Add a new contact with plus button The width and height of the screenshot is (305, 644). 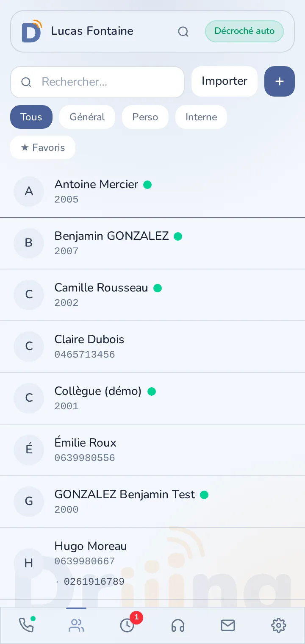click(280, 81)
